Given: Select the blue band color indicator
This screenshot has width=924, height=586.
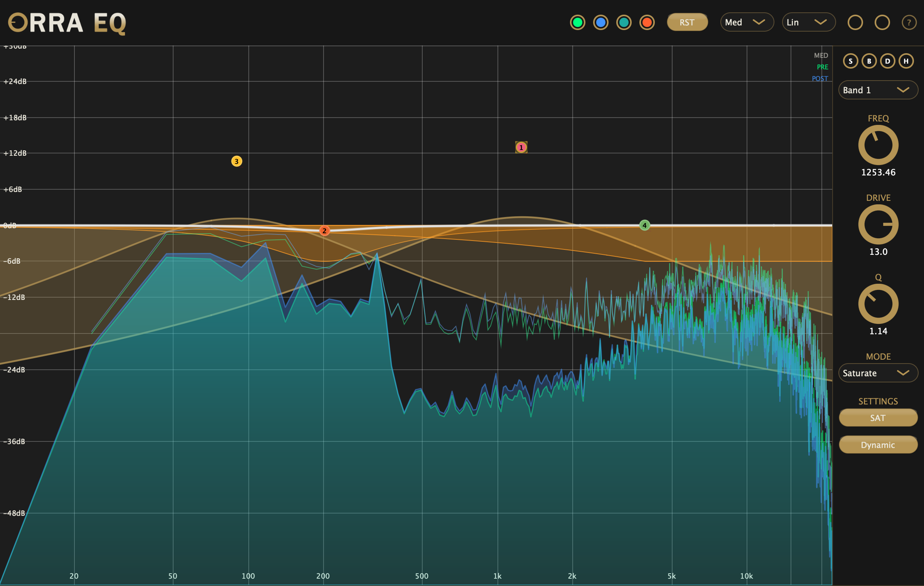Looking at the screenshot, I should click(x=600, y=22).
